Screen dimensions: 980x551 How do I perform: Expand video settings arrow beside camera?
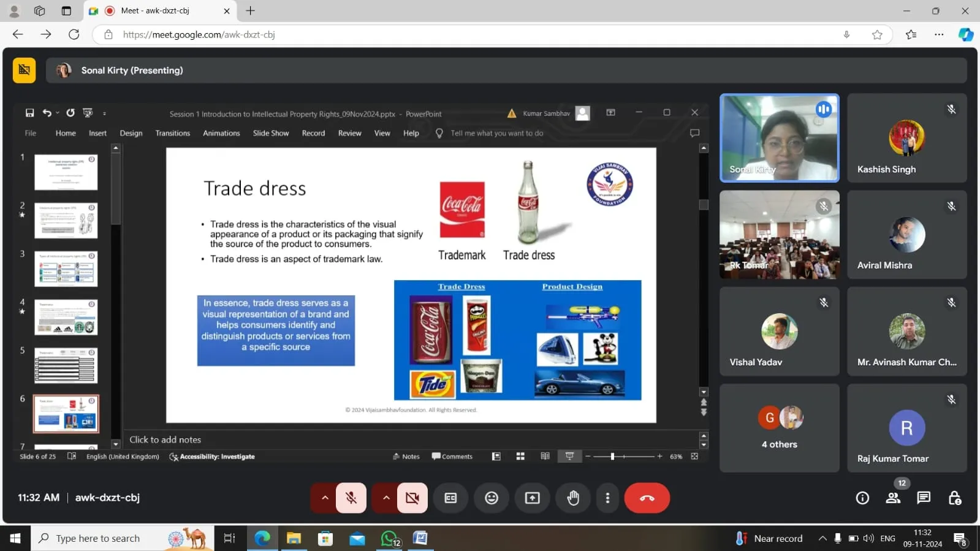click(386, 498)
